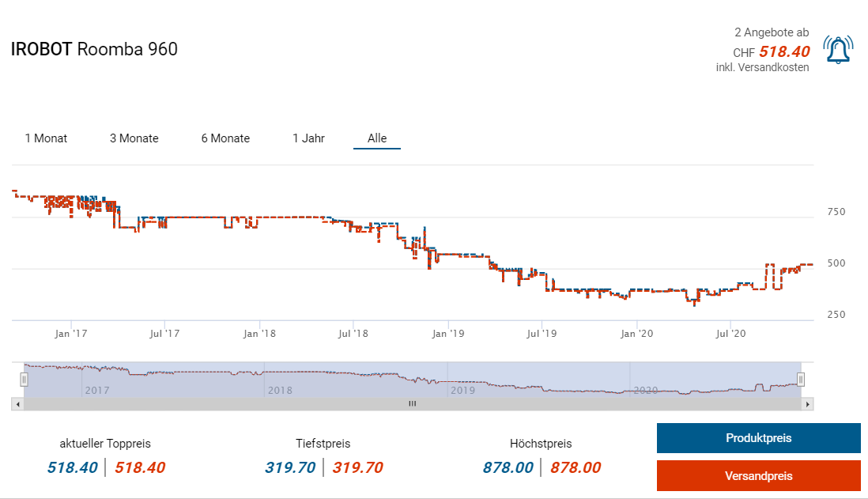Screen dimensions: 868x499
Task: Switch to the 3 Monate range
Action: (134, 138)
